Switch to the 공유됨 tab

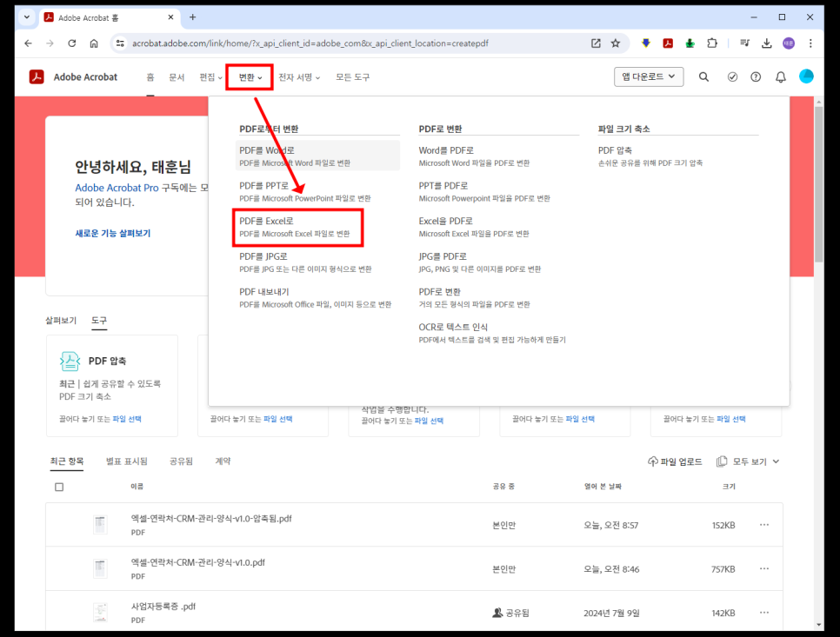coord(181,461)
